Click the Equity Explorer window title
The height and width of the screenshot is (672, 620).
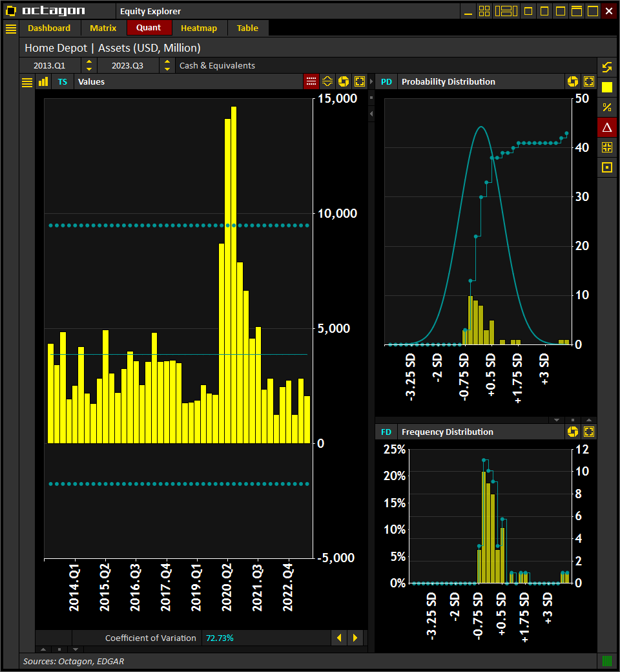(150, 11)
